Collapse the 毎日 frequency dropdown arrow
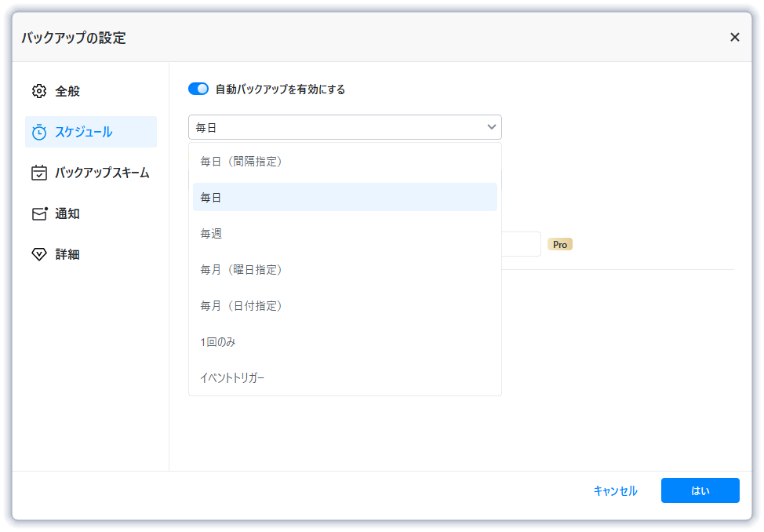This screenshot has height=532, width=764. 492,127
